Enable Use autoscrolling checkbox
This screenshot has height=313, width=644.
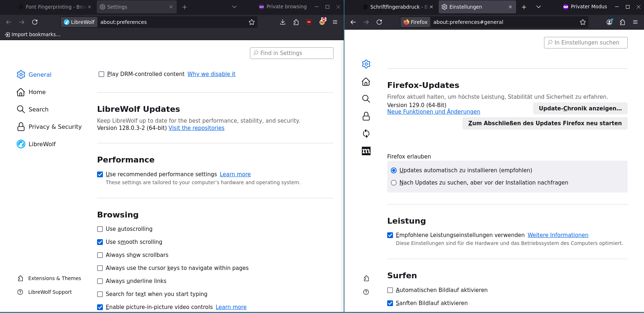[100, 229]
